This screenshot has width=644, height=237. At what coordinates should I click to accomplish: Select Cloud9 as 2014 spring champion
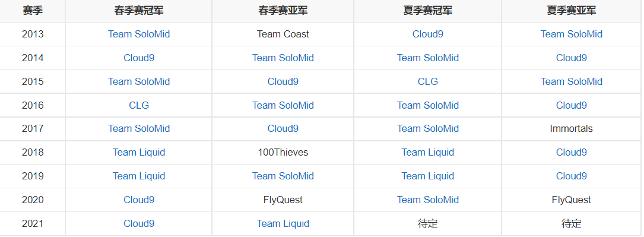coord(139,58)
